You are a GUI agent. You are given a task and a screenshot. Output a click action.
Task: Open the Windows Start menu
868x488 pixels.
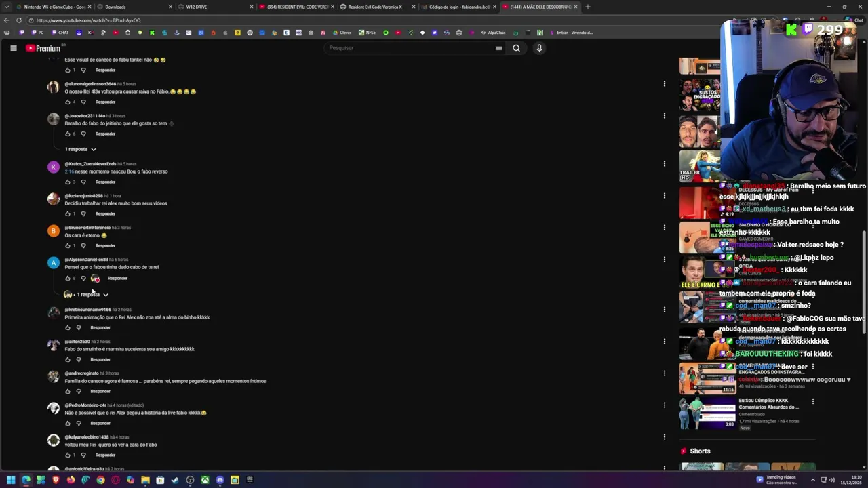coord(11,480)
